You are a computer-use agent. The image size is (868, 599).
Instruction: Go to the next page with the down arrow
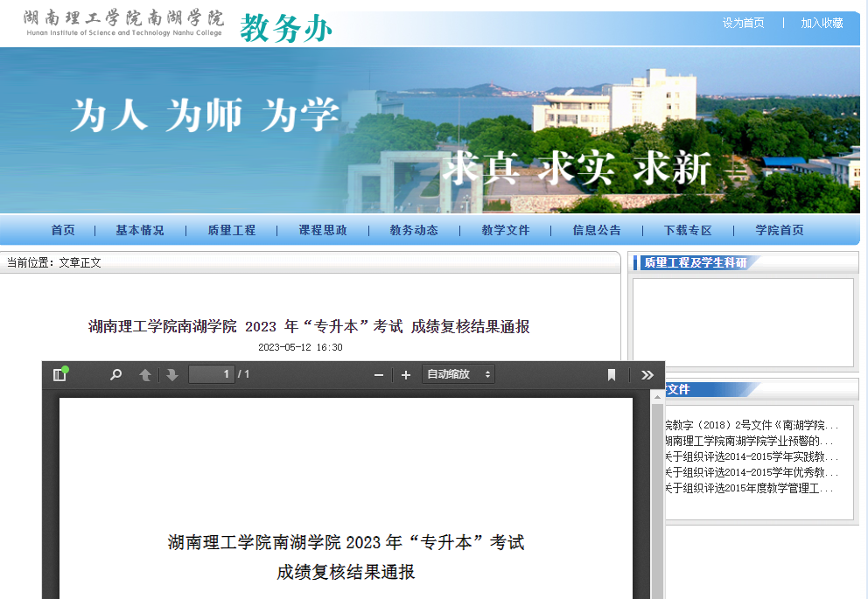tap(170, 374)
